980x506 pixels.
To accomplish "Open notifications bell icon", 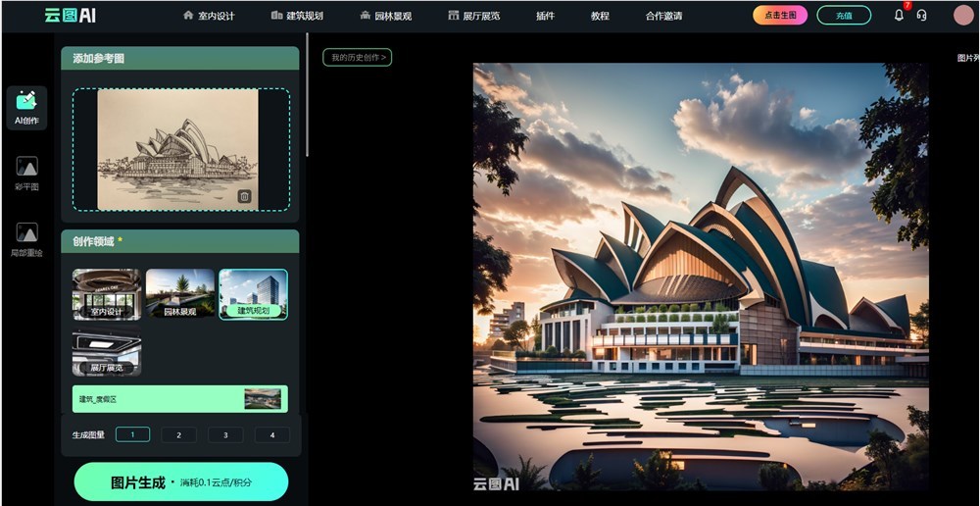I will tap(899, 16).
